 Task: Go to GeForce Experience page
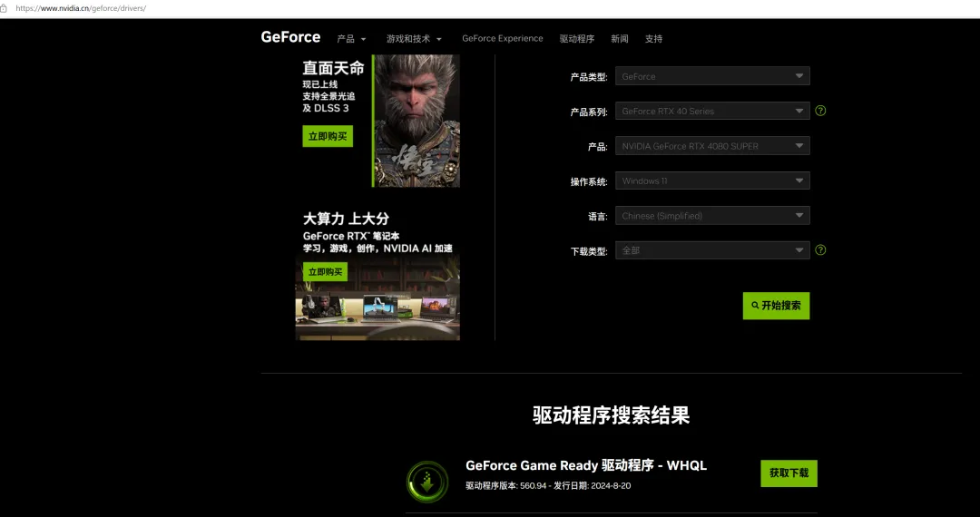pos(503,39)
